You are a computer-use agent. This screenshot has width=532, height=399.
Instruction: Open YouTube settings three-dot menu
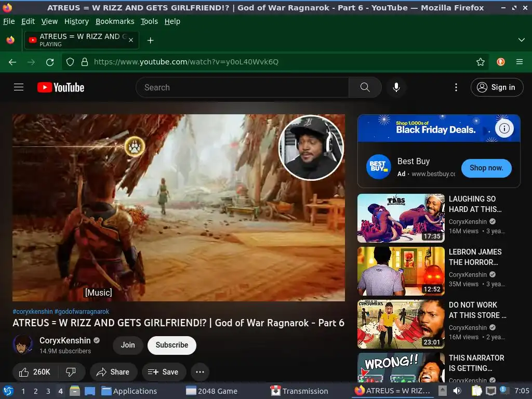coord(456,87)
